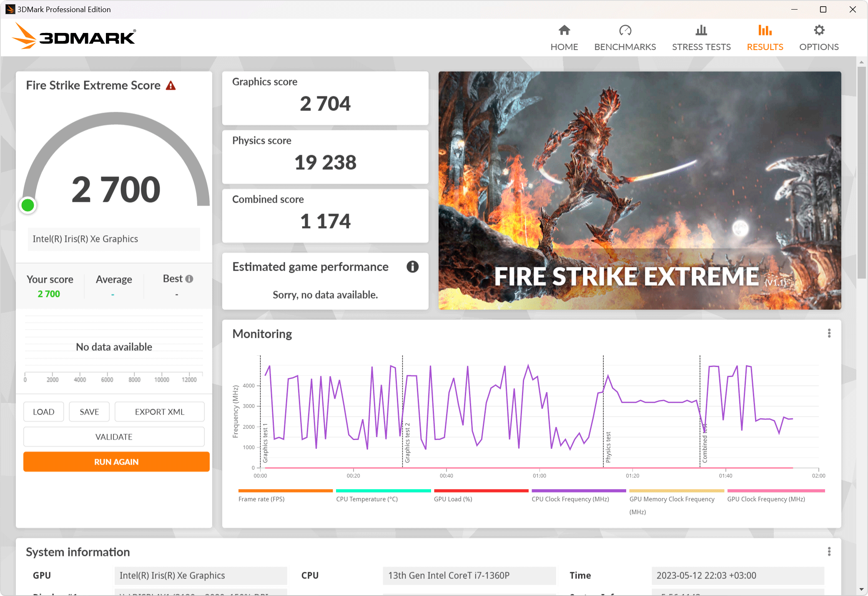Toggle CPU Temperature legend series
This screenshot has height=596, width=868.
(367, 499)
